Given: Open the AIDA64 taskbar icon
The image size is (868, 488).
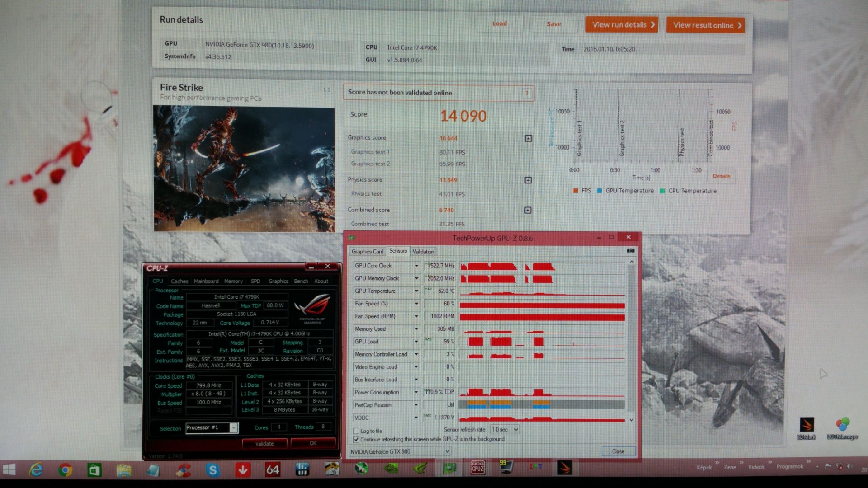Looking at the screenshot, I should pos(272,470).
